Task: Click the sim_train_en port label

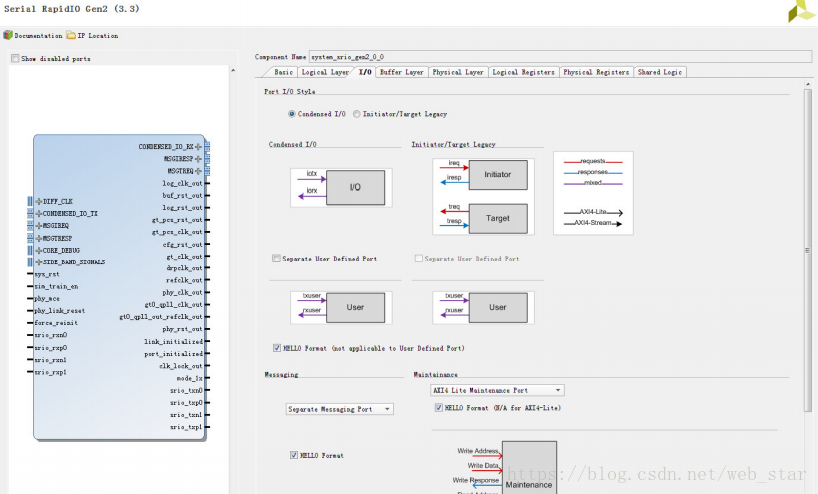Action: click(56, 286)
